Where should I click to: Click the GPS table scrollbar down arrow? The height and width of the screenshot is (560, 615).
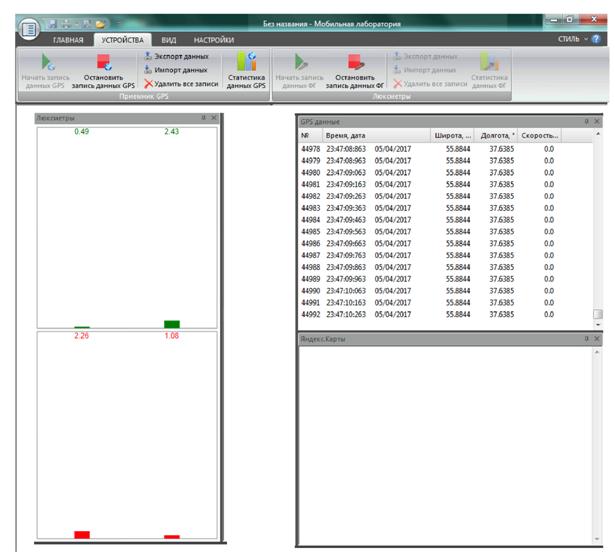598,323
